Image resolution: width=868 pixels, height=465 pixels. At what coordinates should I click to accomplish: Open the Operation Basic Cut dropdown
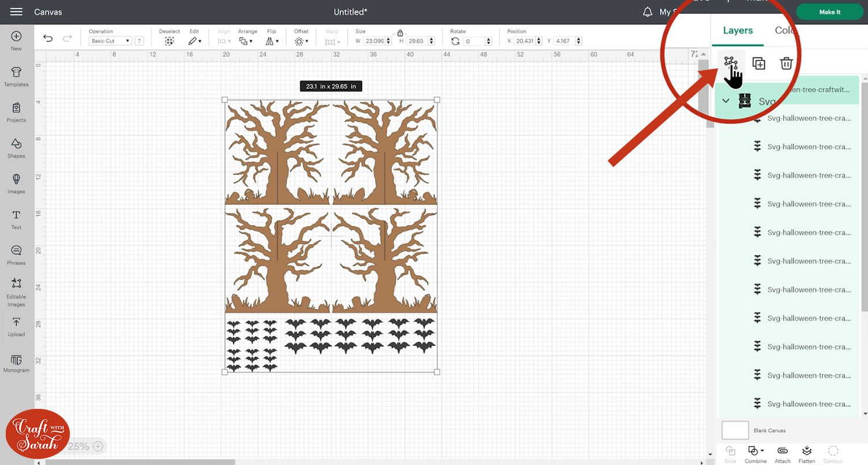tap(110, 41)
